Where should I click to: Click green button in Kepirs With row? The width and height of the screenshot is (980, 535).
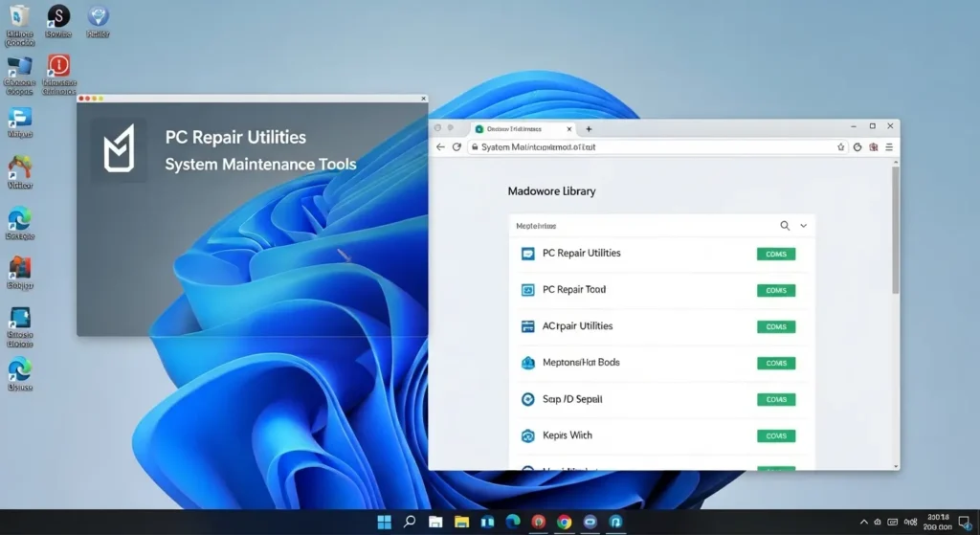776,435
